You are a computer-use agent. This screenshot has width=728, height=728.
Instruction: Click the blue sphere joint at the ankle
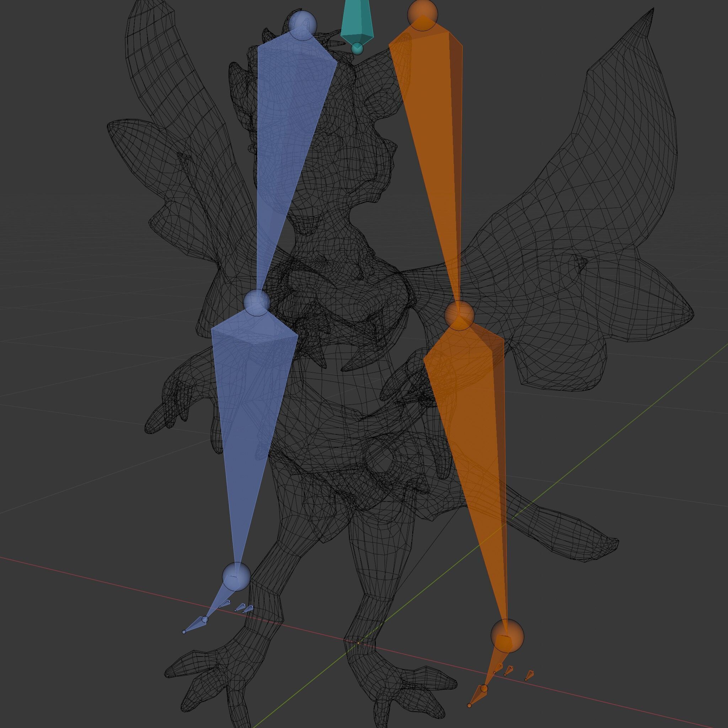[236, 577]
